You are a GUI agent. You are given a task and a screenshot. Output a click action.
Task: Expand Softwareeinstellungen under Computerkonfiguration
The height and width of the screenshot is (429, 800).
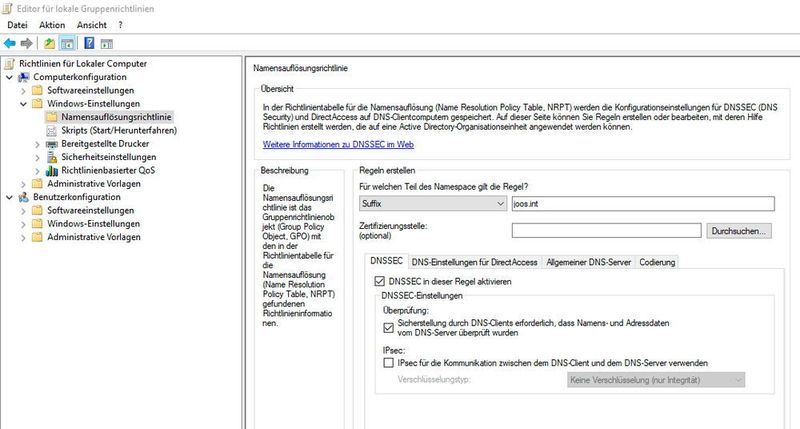coord(23,91)
